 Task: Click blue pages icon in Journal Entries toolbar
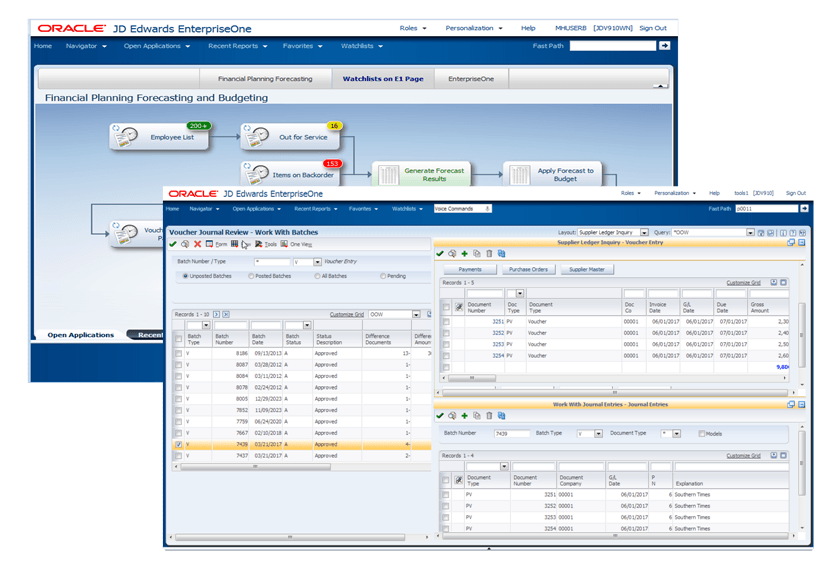501,416
